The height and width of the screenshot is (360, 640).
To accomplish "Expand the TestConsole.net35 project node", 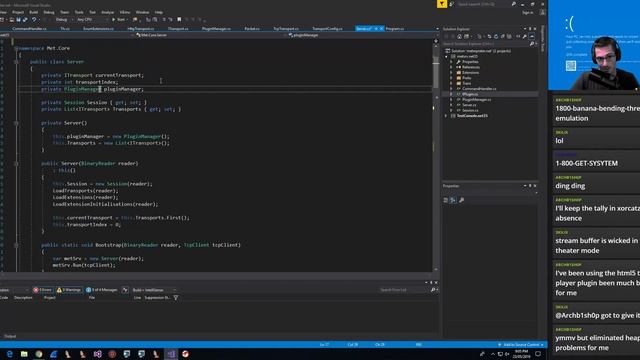I will 446,116.
